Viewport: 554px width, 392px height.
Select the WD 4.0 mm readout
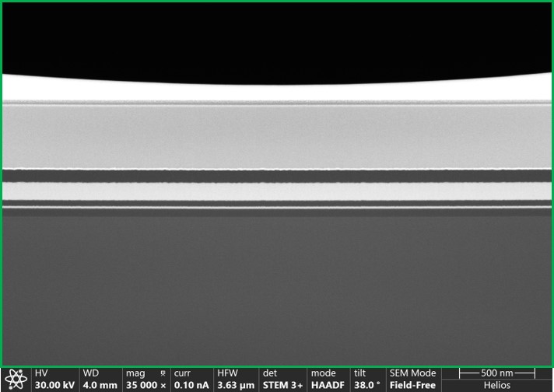tap(100, 380)
